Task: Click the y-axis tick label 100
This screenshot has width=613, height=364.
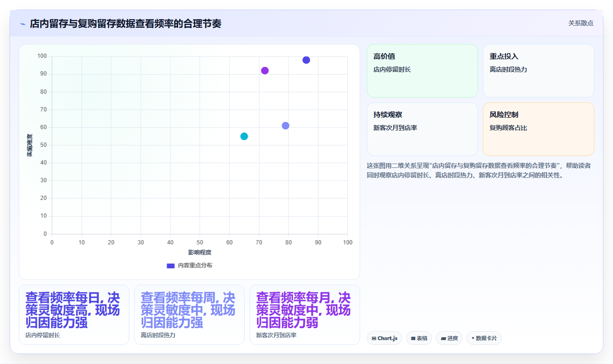Action: pos(42,56)
